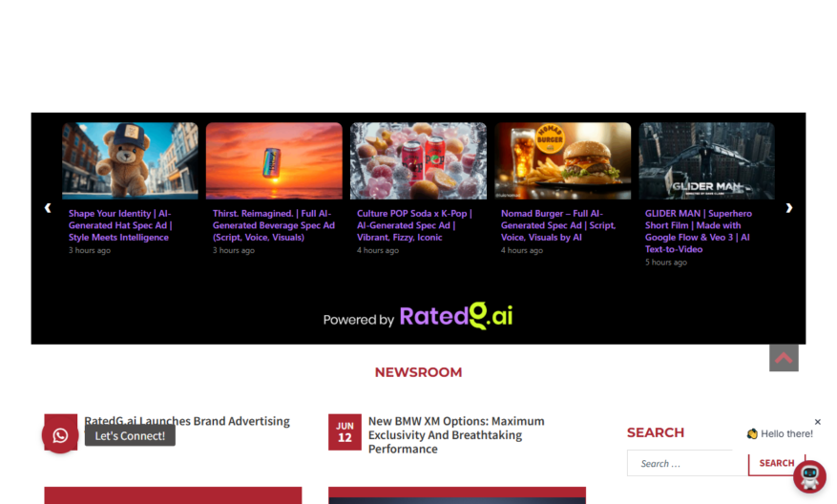Open the Nomad Burger video thumbnail
837x504 pixels.
(563, 160)
